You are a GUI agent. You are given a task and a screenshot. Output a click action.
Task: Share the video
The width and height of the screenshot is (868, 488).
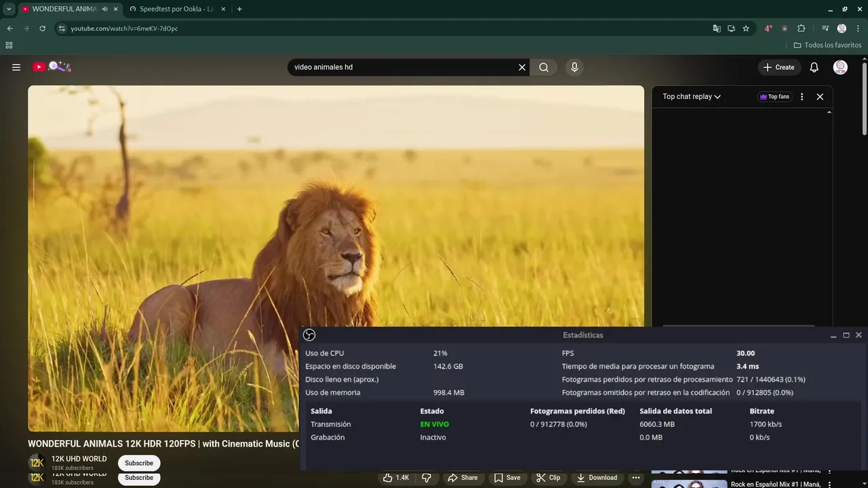point(462,478)
